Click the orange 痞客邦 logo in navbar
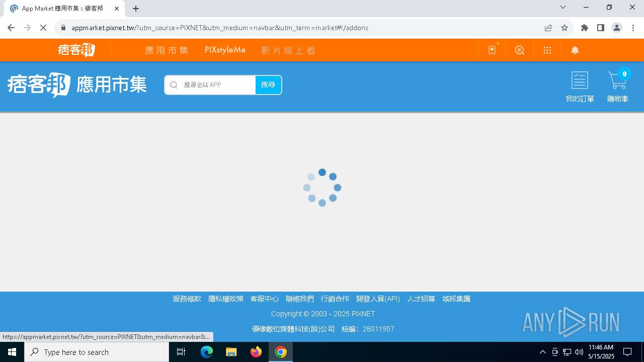Viewport: 644px width, 362px height. coord(76,50)
